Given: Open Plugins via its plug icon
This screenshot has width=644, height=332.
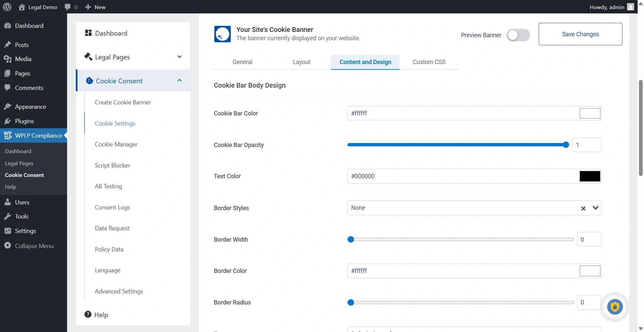Looking at the screenshot, I should pyautogui.click(x=8, y=121).
